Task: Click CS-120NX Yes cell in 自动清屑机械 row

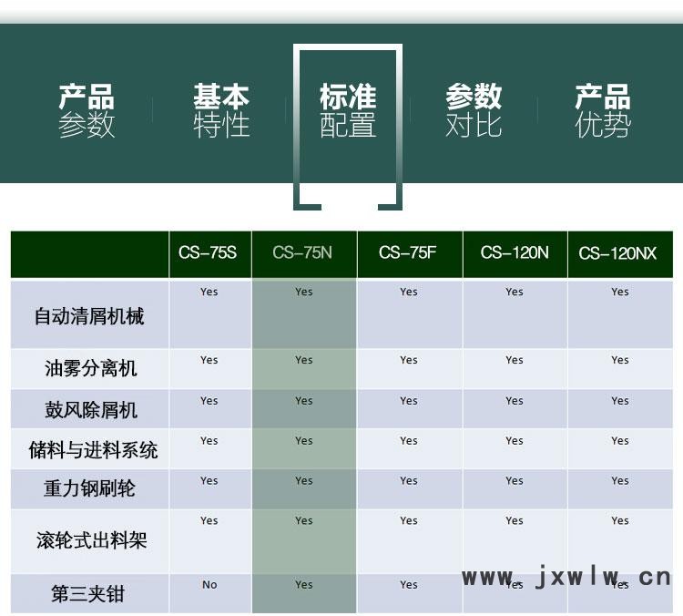Action: (x=620, y=293)
